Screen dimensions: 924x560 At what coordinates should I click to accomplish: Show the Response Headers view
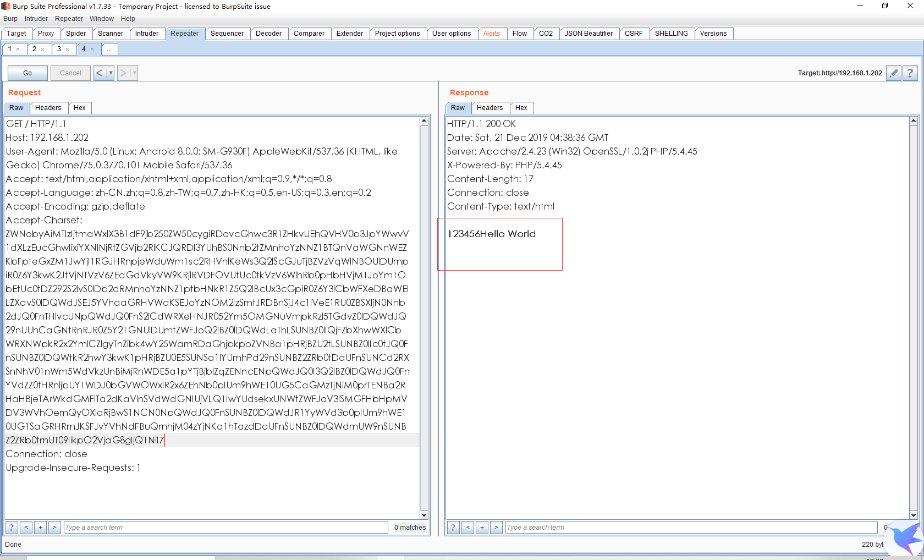pyautogui.click(x=490, y=108)
